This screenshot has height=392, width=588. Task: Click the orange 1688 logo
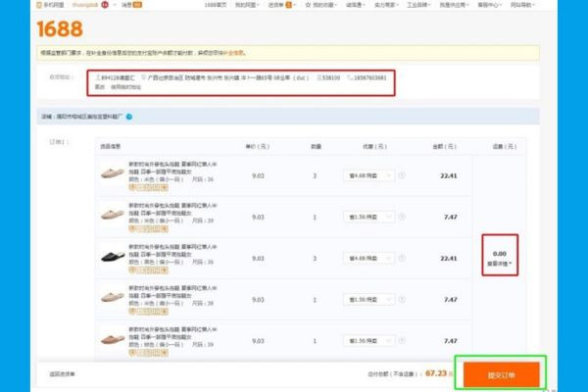tap(60, 28)
